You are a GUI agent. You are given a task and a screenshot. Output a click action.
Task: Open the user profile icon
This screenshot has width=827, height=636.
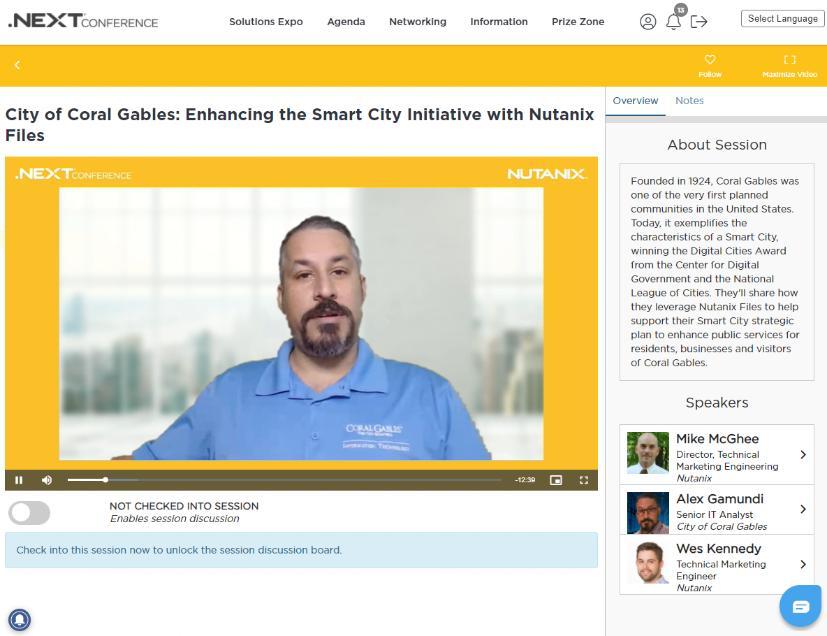[648, 22]
